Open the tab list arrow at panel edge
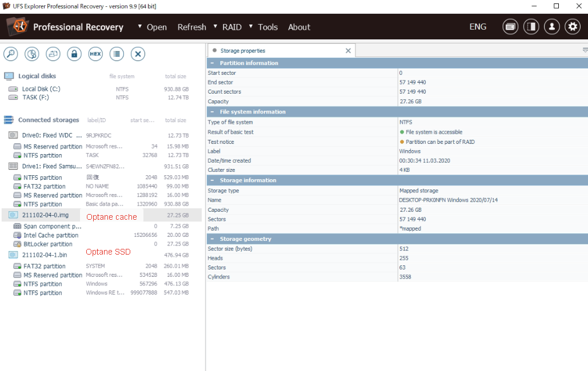 tap(585, 50)
